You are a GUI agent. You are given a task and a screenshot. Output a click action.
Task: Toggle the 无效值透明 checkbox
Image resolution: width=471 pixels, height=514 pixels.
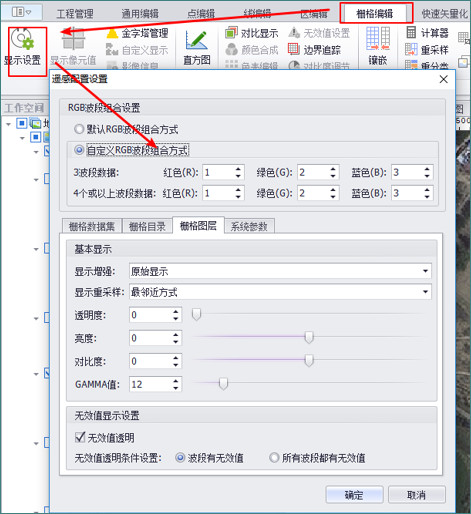[x=80, y=437]
